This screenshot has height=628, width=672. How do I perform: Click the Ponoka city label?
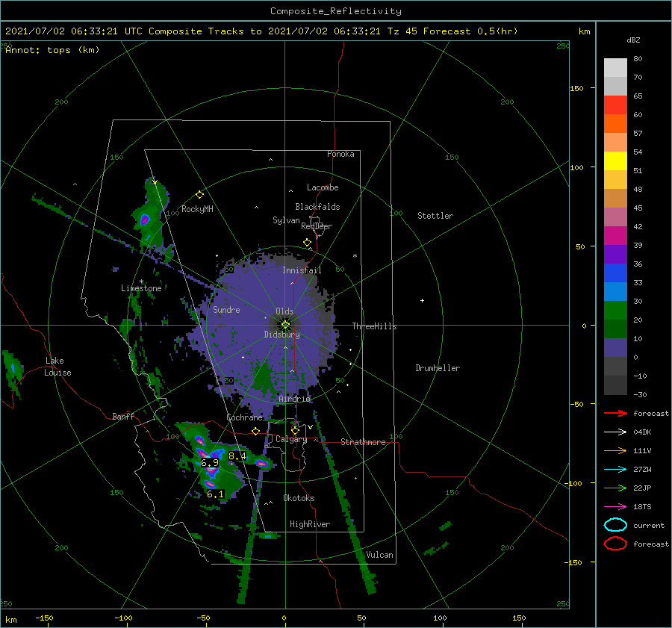tap(340, 154)
